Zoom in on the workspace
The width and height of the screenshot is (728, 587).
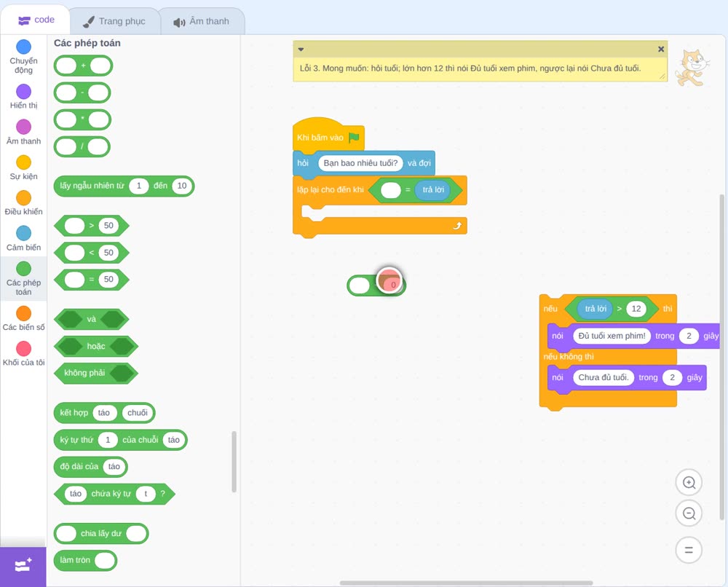tap(689, 483)
